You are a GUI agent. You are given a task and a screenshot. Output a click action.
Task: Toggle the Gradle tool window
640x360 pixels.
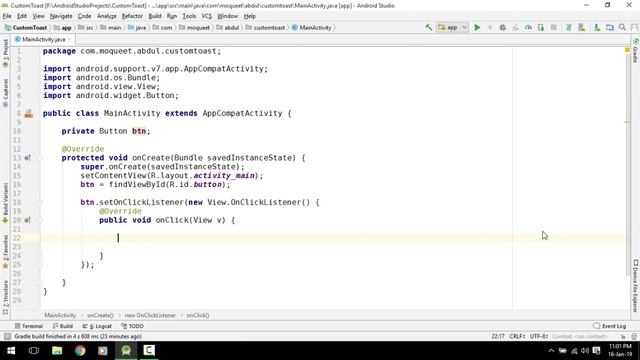pyautogui.click(x=635, y=51)
